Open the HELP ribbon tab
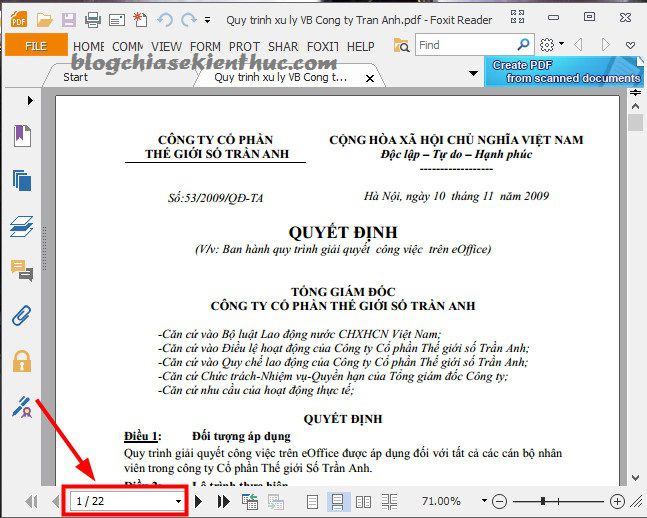 pos(361,46)
